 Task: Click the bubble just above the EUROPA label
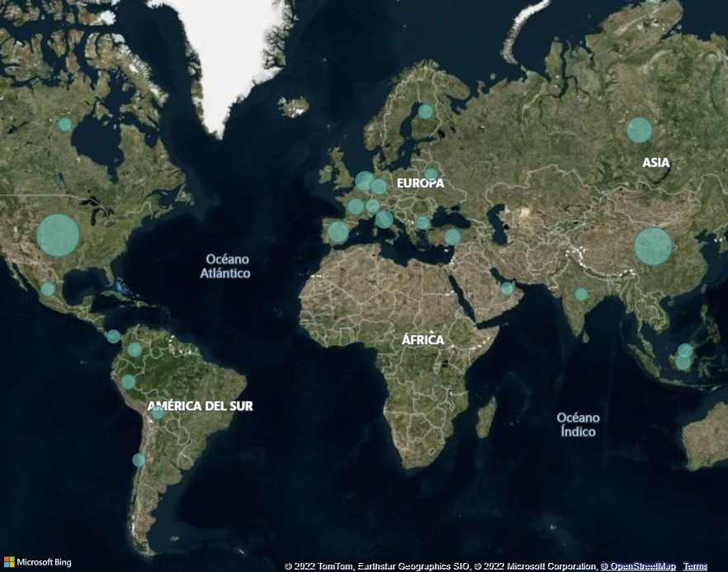430,174
